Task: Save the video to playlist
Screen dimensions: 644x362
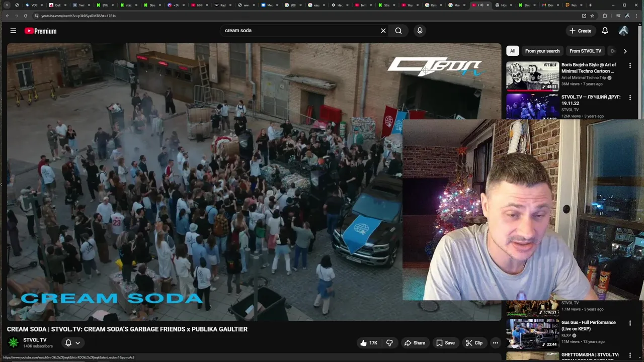Action: (x=445, y=343)
